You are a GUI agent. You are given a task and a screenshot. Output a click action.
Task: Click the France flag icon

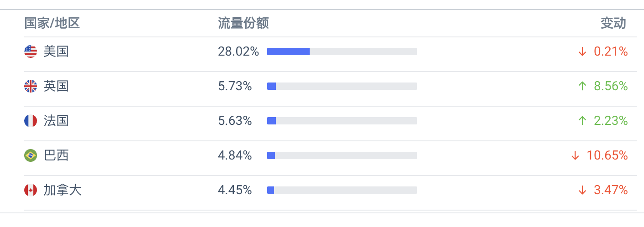click(31, 121)
